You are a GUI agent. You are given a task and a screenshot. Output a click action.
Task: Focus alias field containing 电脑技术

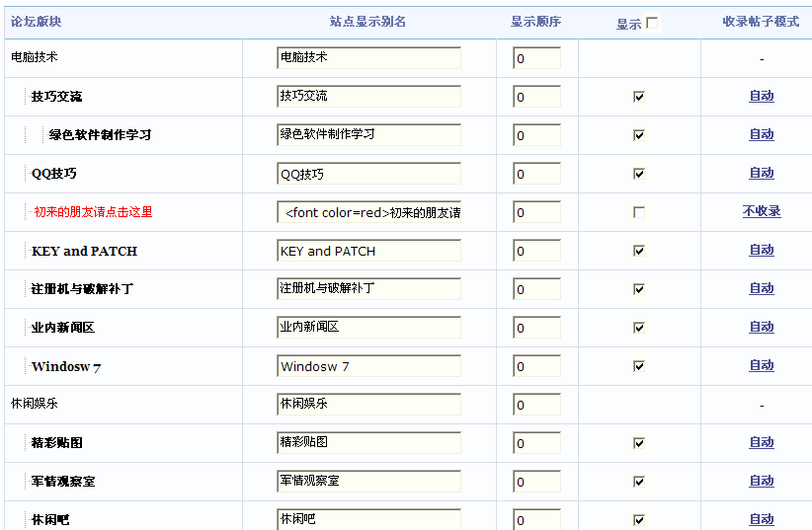coord(368,58)
